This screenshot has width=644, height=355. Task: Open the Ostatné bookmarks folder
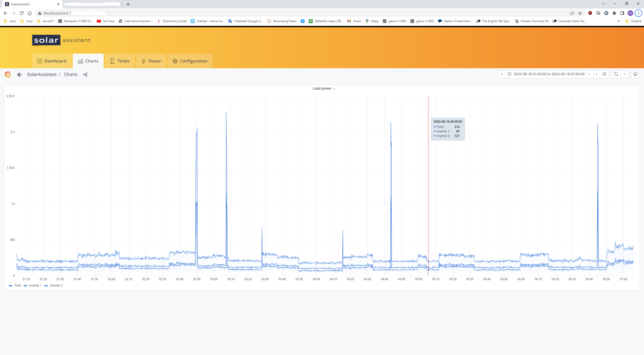(x=633, y=21)
